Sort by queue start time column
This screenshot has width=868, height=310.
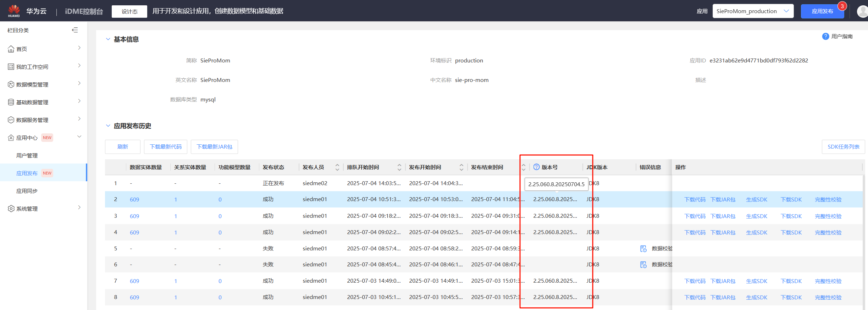point(399,167)
